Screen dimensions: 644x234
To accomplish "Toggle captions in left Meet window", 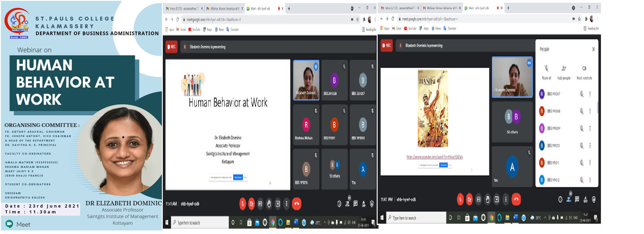I will click(260, 204).
